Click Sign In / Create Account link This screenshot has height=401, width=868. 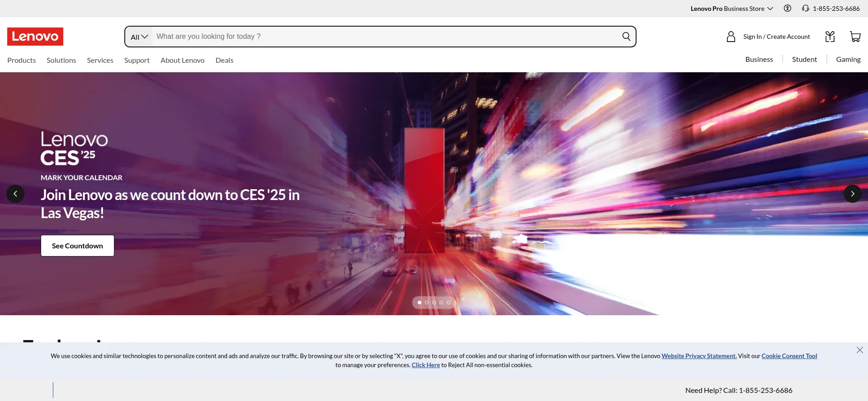point(776,37)
